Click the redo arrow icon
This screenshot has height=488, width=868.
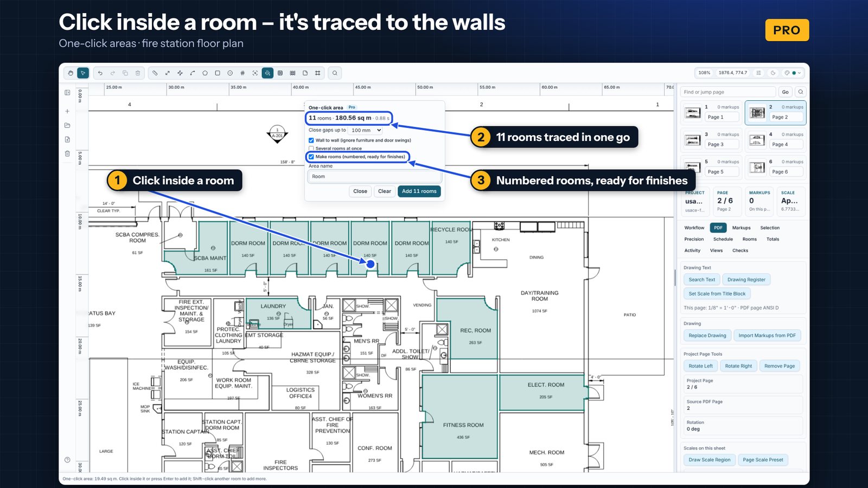[x=113, y=73]
